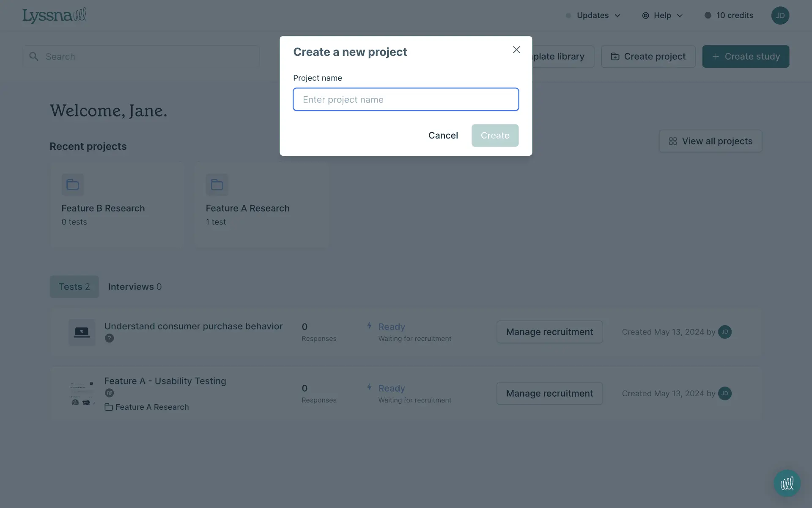
Task: Click View all projects button
Action: click(x=710, y=141)
